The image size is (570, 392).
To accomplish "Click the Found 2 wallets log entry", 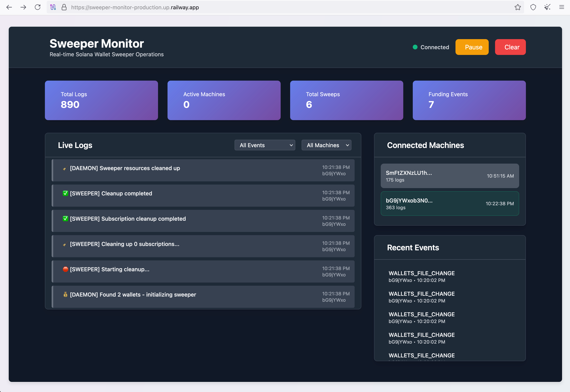I will [203, 297].
